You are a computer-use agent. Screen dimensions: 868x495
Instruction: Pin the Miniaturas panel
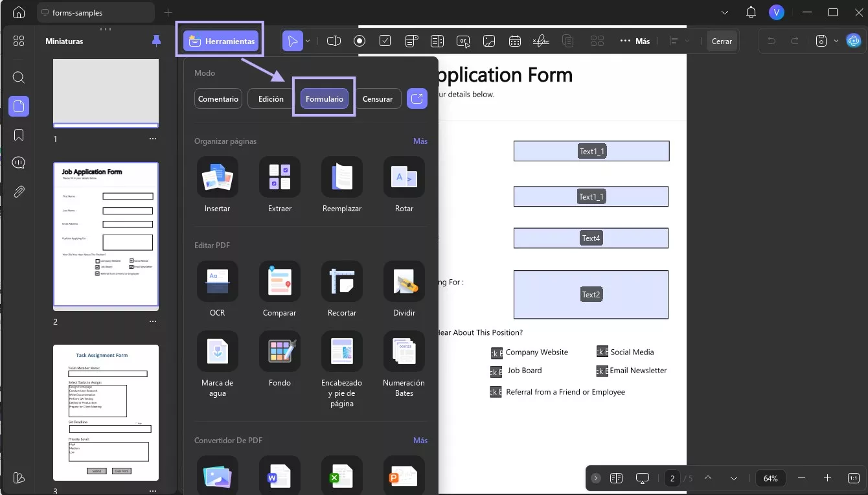[156, 41]
